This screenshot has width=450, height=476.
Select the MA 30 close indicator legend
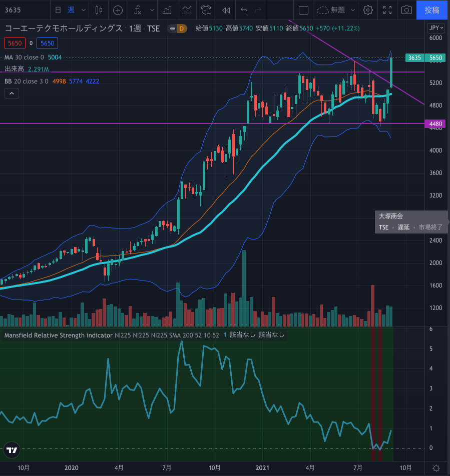pos(33,57)
